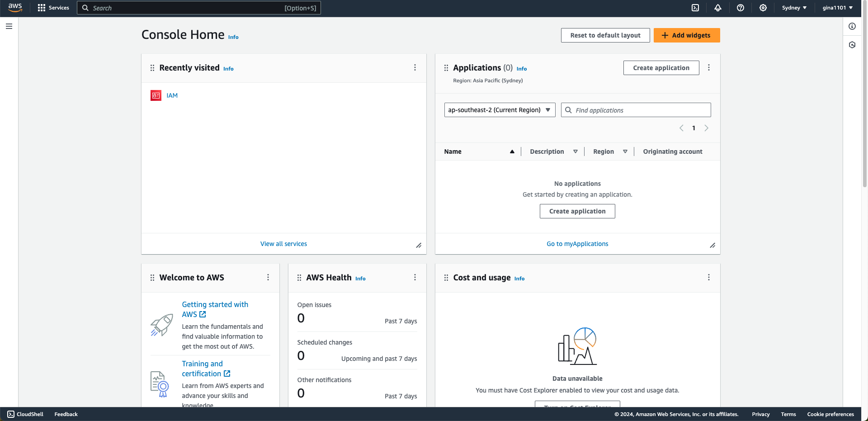Click the top Search bar

(x=199, y=8)
